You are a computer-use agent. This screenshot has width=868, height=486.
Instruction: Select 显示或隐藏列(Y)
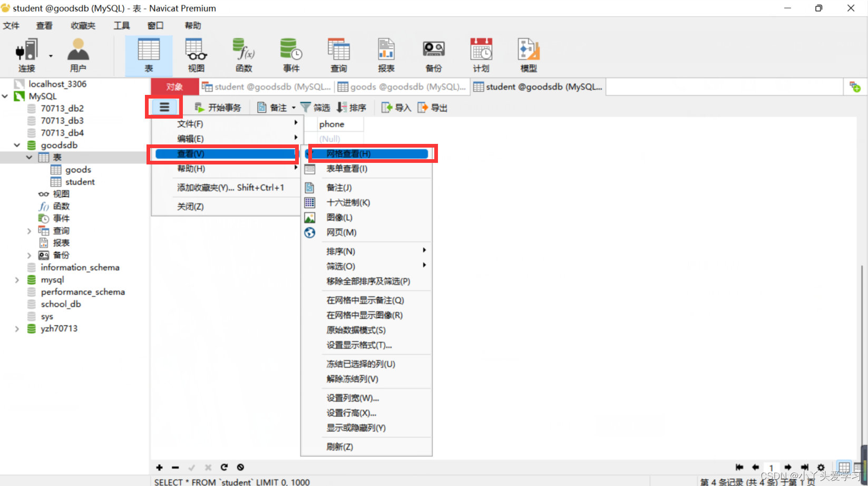367,428
